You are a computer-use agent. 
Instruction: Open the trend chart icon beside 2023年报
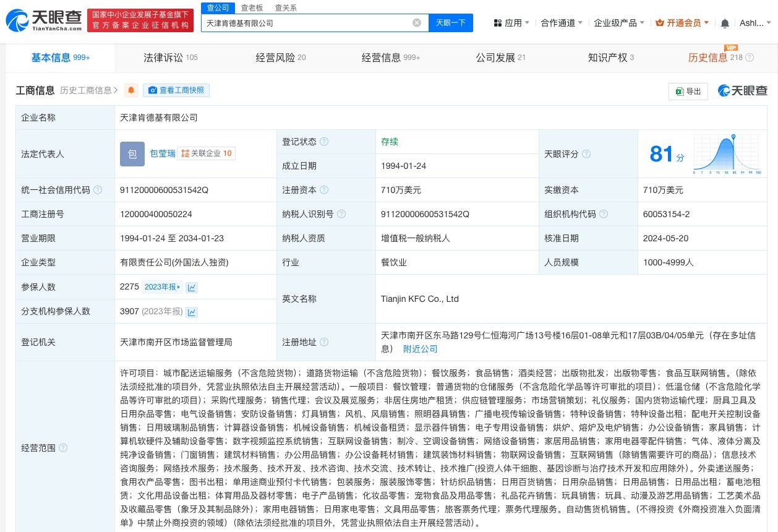pyautogui.click(x=192, y=287)
